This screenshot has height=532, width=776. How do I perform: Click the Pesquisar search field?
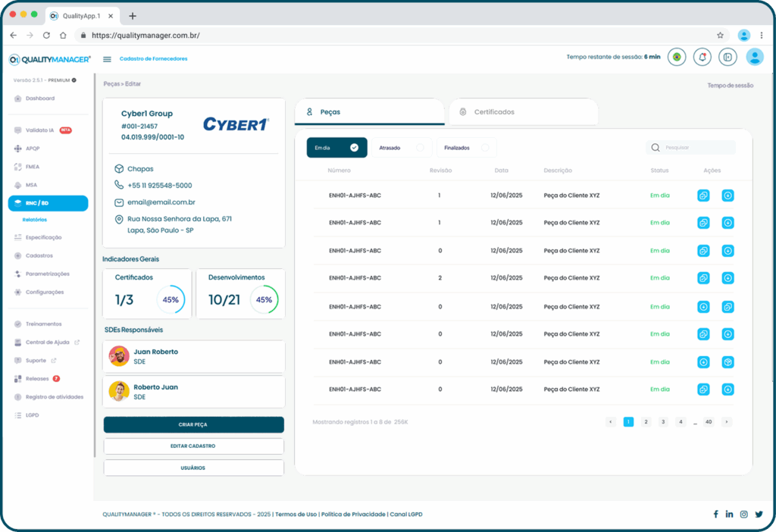point(696,148)
